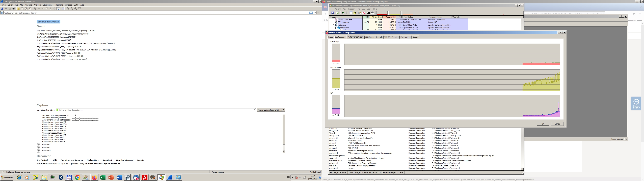Click Save icon in Process Explorer toolbar

point(333,13)
